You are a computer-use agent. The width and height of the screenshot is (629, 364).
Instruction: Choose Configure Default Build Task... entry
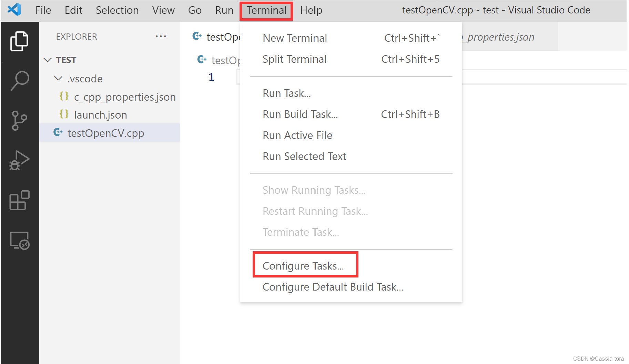point(351,287)
